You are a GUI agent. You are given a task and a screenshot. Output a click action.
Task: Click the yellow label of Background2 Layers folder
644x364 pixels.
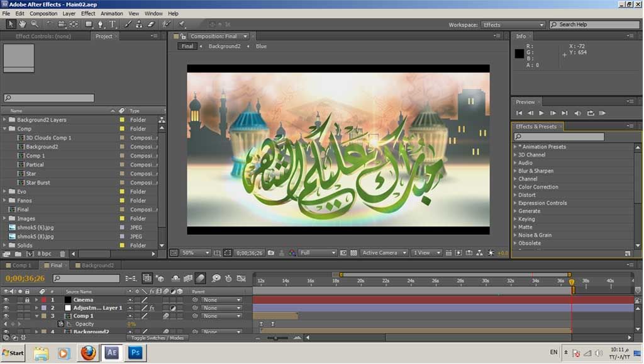point(122,120)
